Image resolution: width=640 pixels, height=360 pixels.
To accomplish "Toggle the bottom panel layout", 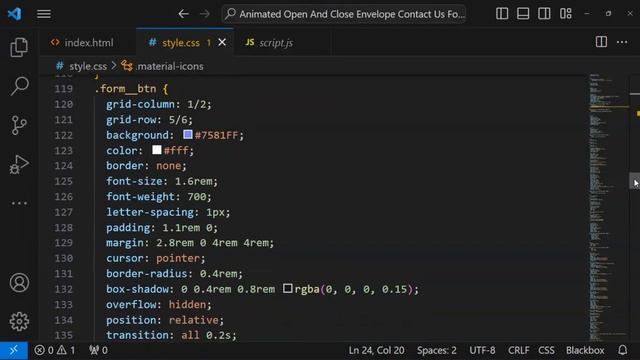I will 523,14.
